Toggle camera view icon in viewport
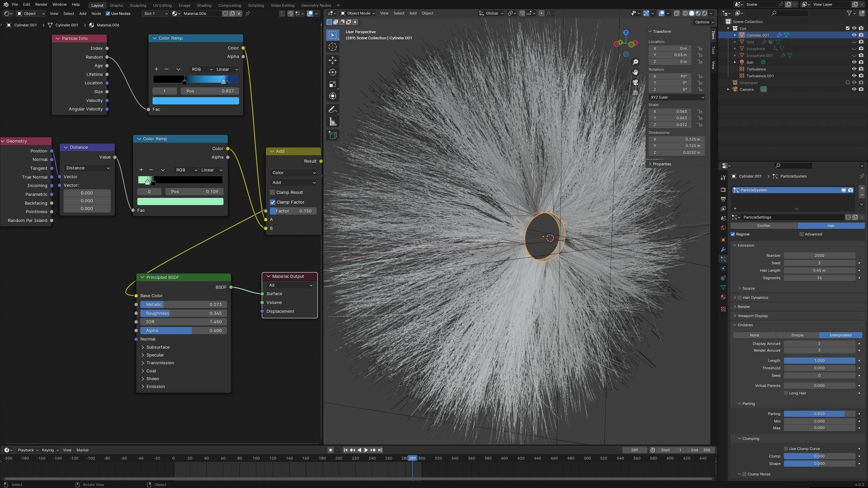Viewport: 868px width, 488px height. pos(635,82)
